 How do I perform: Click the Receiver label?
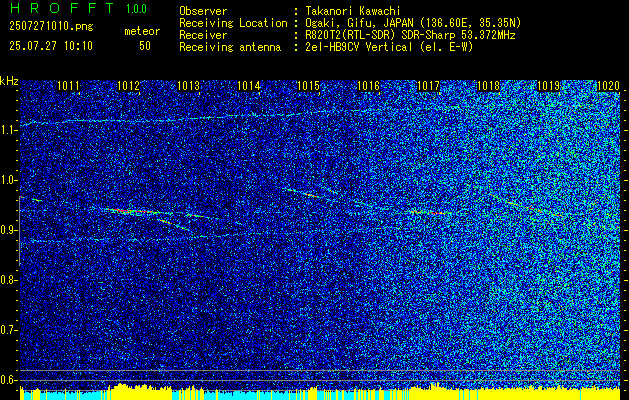click(x=203, y=35)
